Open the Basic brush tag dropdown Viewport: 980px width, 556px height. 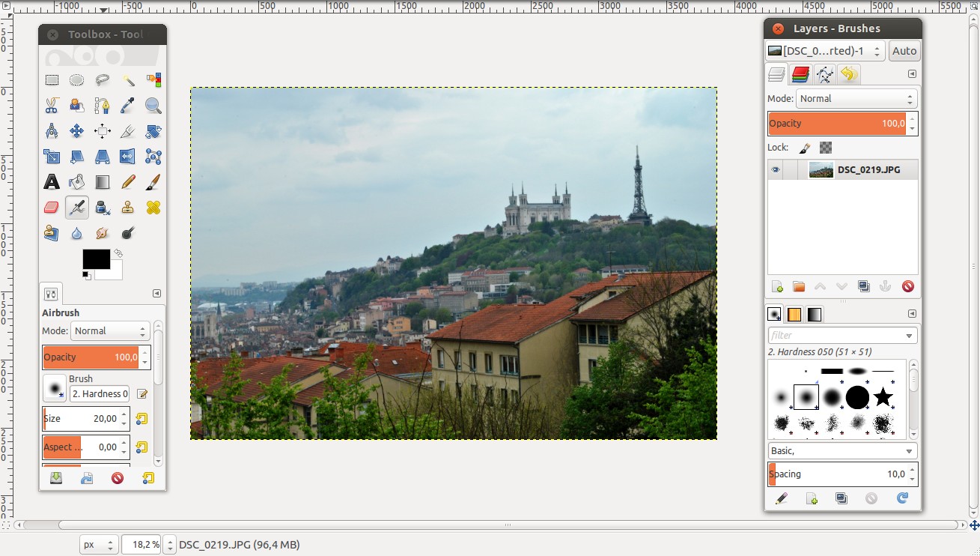click(842, 450)
